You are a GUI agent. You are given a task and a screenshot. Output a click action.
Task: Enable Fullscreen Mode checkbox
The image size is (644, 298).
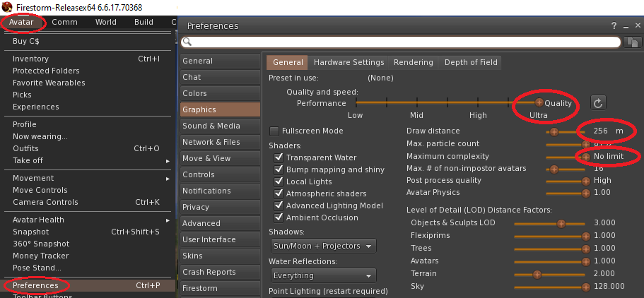pos(275,131)
